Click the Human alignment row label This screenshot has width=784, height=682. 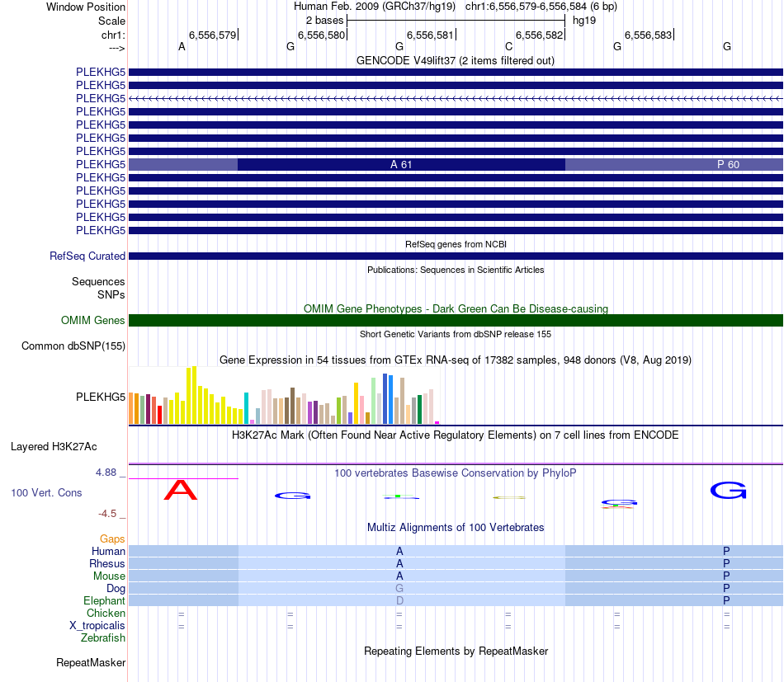(x=108, y=551)
